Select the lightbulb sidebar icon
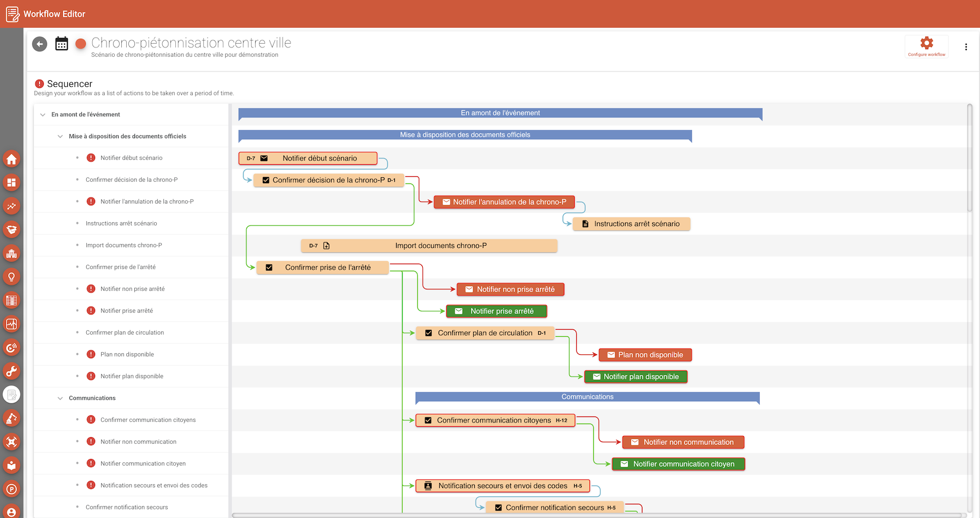The image size is (980, 518). coord(11,277)
